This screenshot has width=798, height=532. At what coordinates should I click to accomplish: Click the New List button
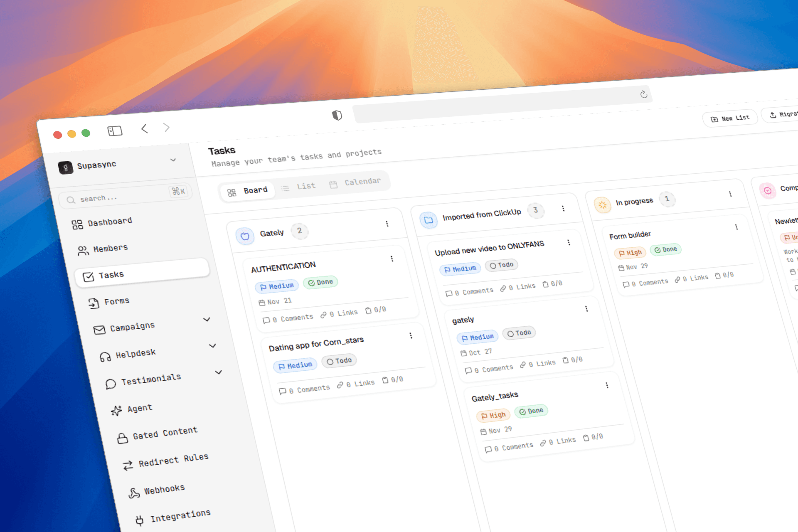coord(730,118)
